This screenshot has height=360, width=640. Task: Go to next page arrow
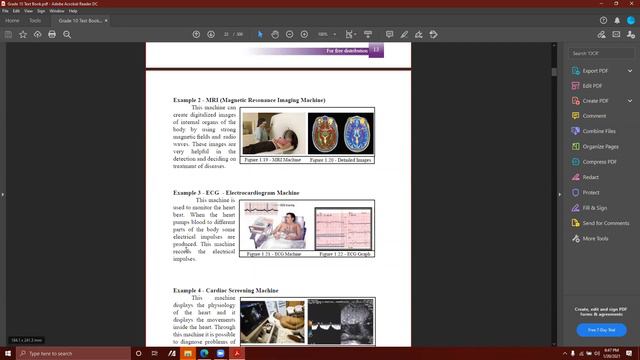211,35
